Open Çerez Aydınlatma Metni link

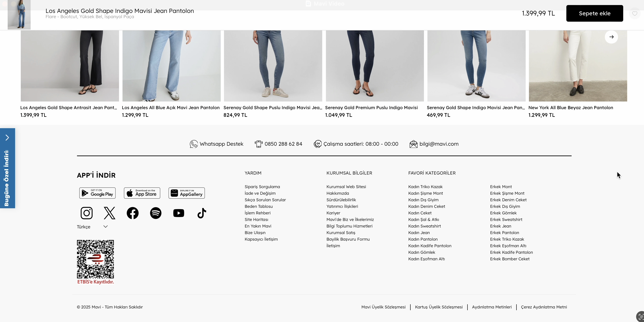coord(544,307)
